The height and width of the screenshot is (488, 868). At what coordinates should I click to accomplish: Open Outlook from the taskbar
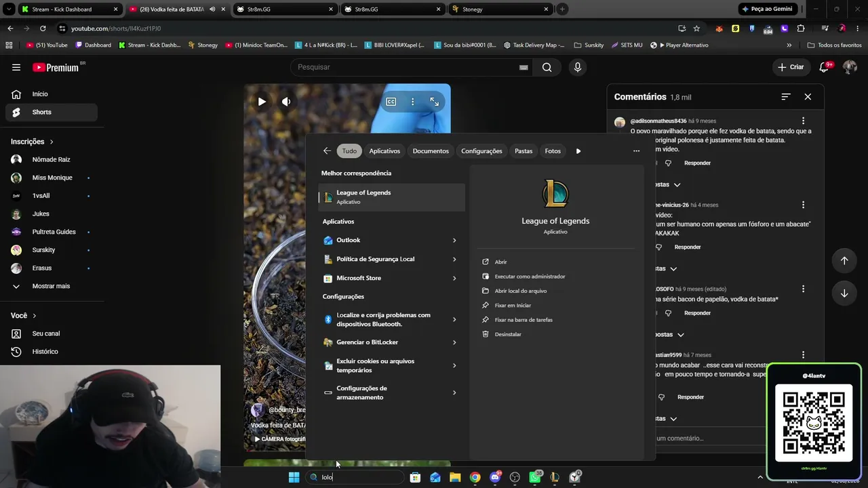[435, 477]
